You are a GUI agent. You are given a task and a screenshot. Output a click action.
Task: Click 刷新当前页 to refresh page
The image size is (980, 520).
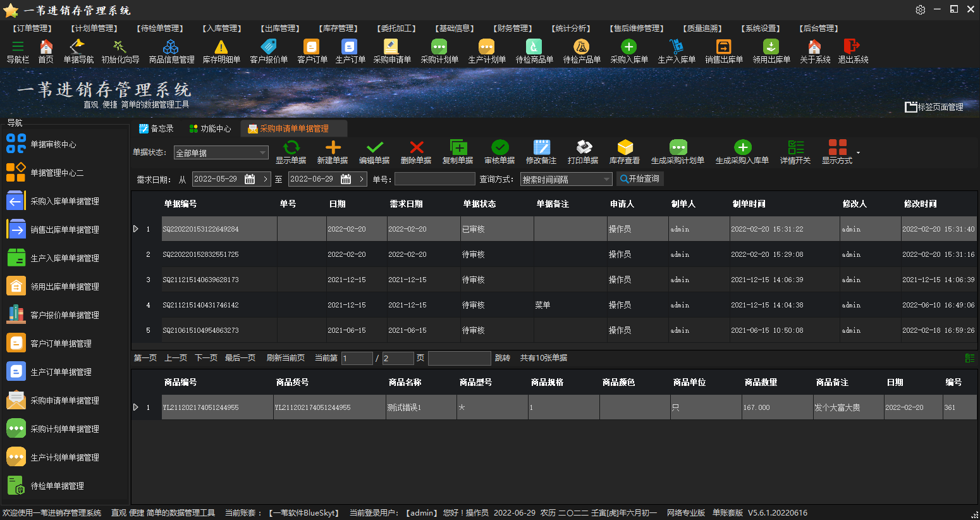tap(286, 358)
